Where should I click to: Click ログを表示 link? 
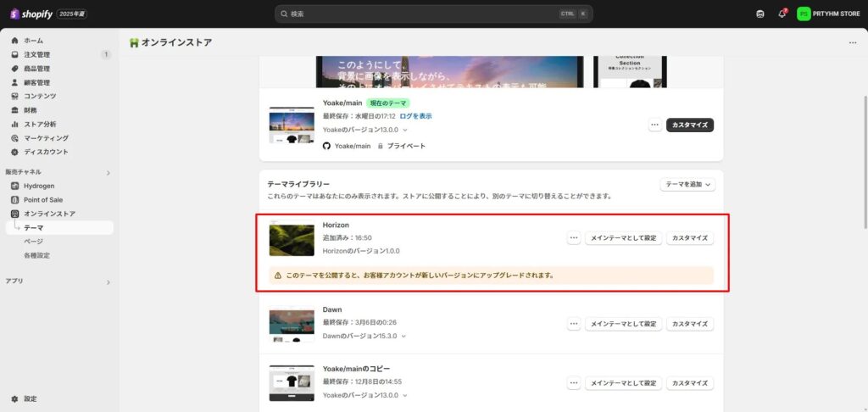click(415, 116)
